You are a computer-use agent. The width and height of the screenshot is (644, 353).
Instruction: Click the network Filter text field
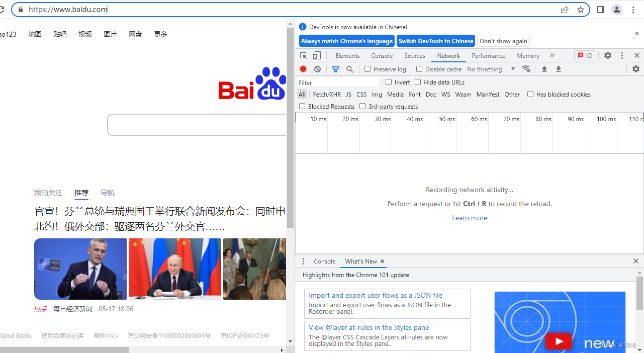click(338, 82)
